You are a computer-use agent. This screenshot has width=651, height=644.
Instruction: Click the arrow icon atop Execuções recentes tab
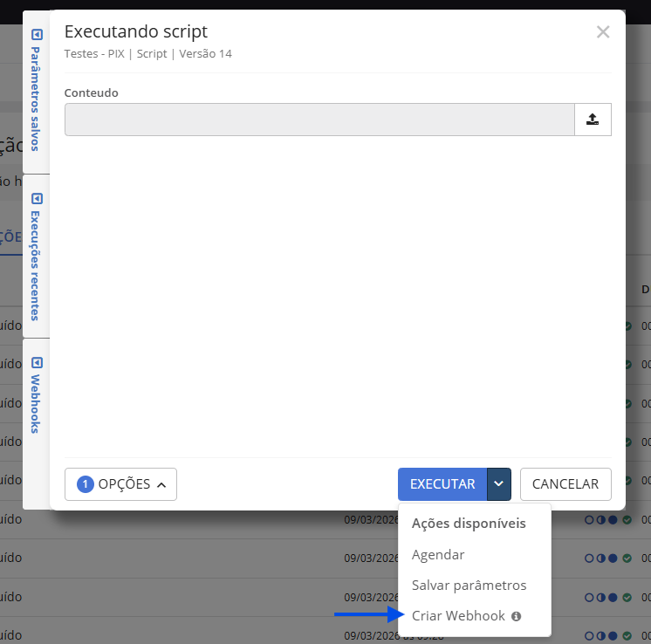click(37, 198)
